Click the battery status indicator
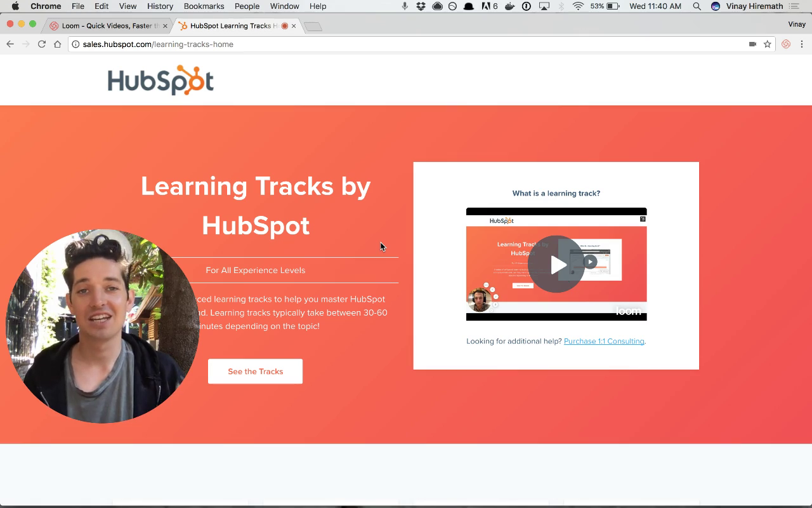This screenshot has height=508, width=812. [x=605, y=6]
